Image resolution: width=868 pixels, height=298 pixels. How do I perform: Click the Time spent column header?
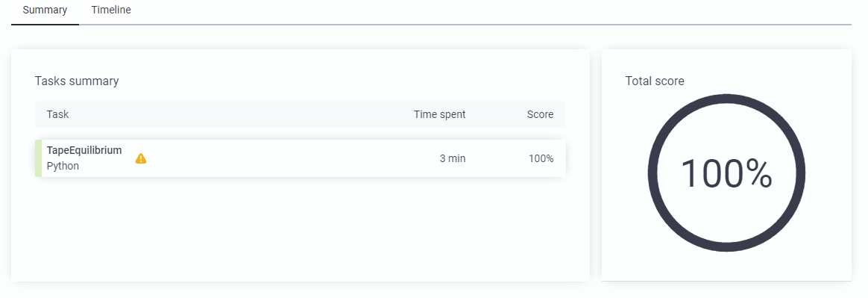(x=439, y=114)
